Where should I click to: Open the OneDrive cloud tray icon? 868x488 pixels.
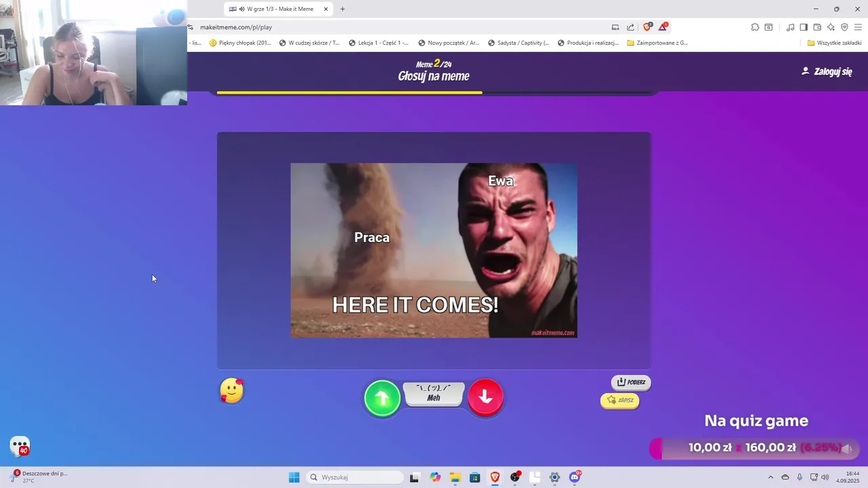(785, 477)
